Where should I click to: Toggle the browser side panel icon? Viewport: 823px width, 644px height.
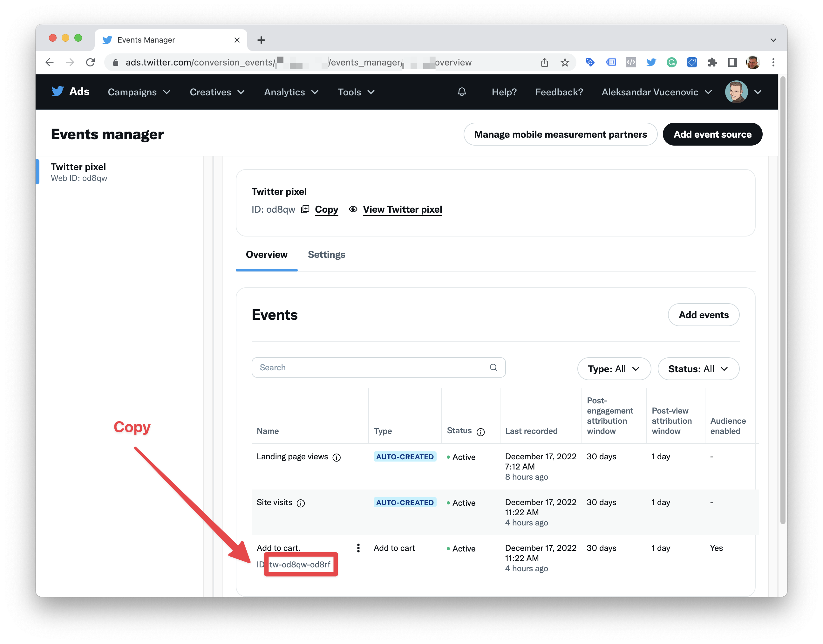click(732, 62)
